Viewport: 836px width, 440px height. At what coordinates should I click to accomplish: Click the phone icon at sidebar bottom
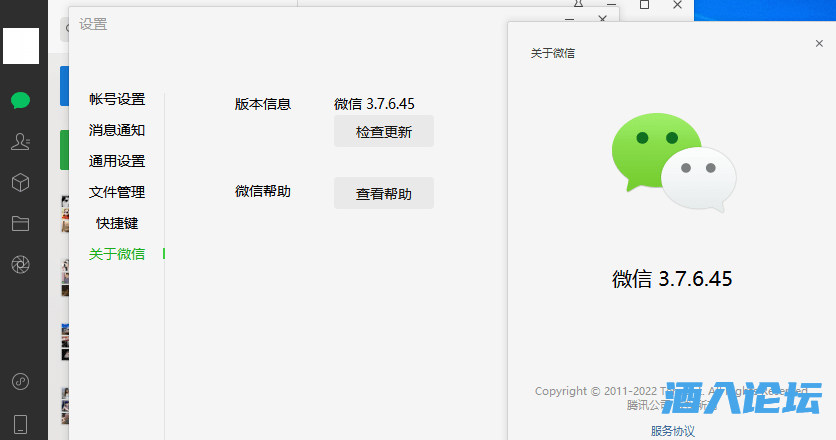click(x=20, y=422)
